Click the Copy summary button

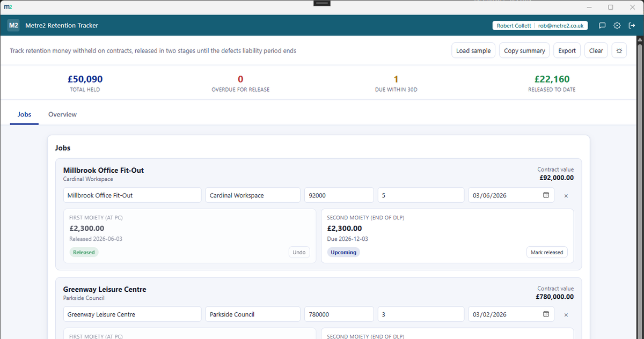[x=524, y=50]
